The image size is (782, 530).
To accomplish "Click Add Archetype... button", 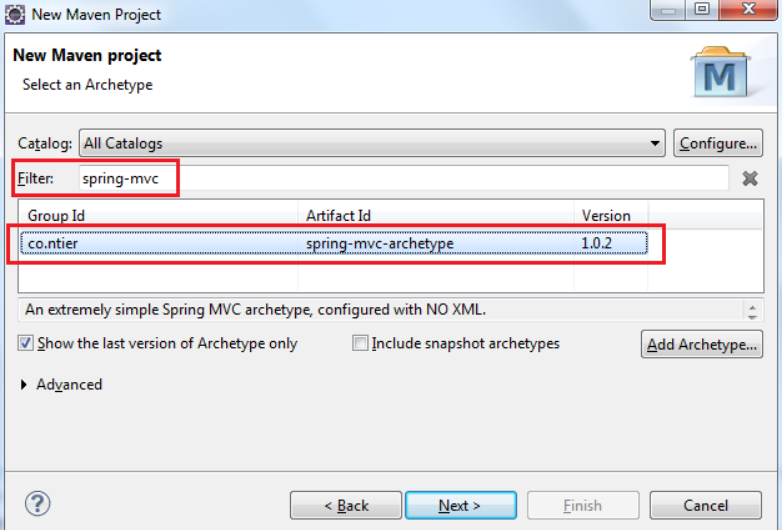I will click(702, 344).
